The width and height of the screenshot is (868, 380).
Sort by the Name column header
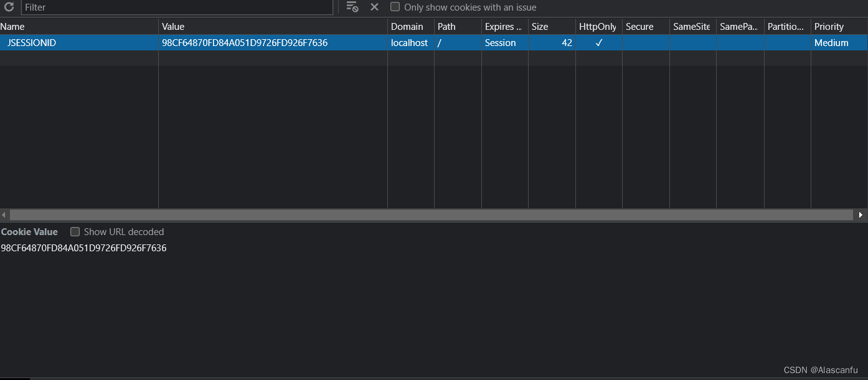pyautogui.click(x=79, y=27)
